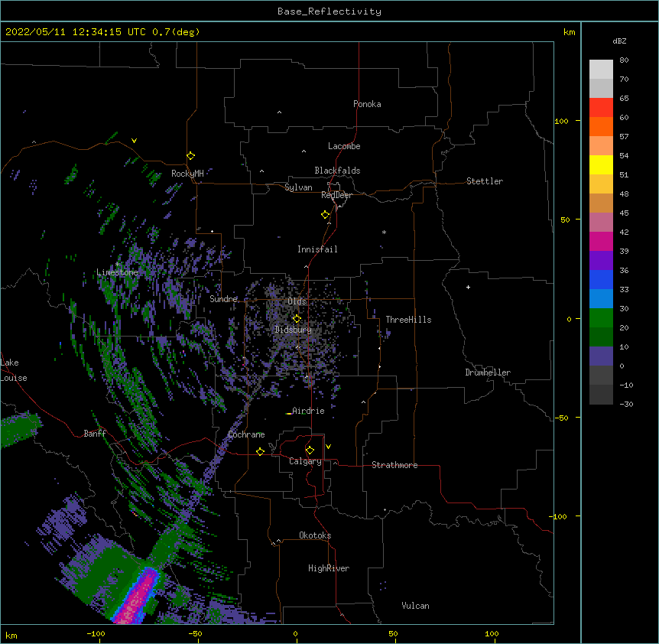Click the Blackfalds city label
Screen dimensions: 659x644
tap(337, 171)
